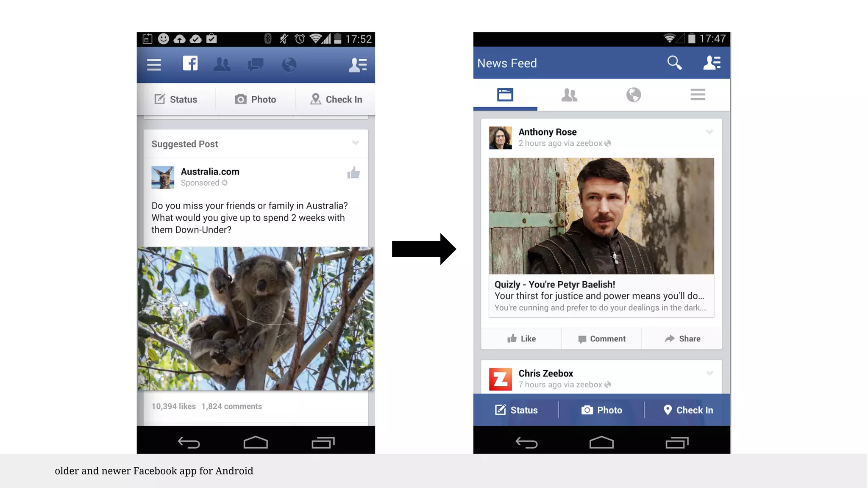868x488 pixels.
Task: Tap Photo button in older app composer bar
Action: point(256,99)
